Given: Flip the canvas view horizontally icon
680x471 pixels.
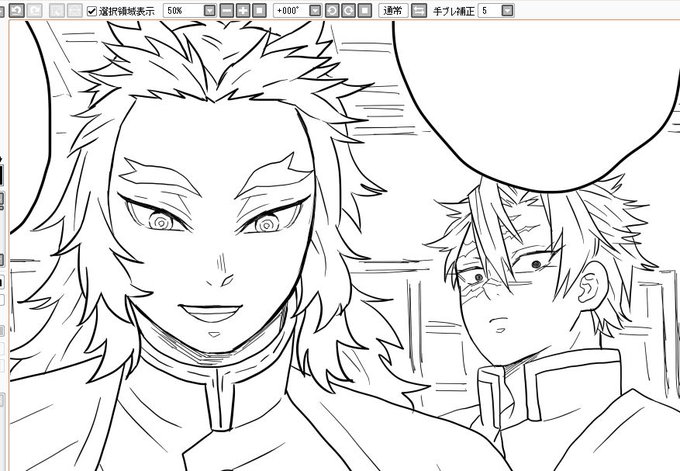Looking at the screenshot, I should tap(419, 10).
